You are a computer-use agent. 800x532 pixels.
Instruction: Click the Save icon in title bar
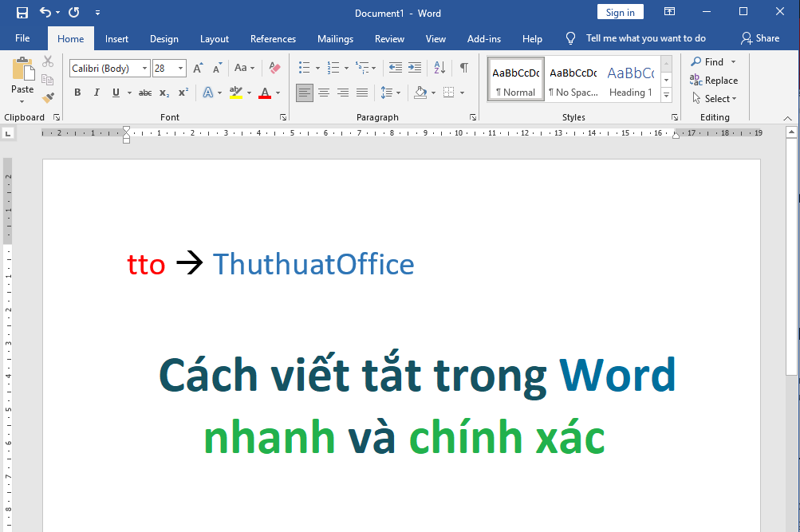click(22, 12)
